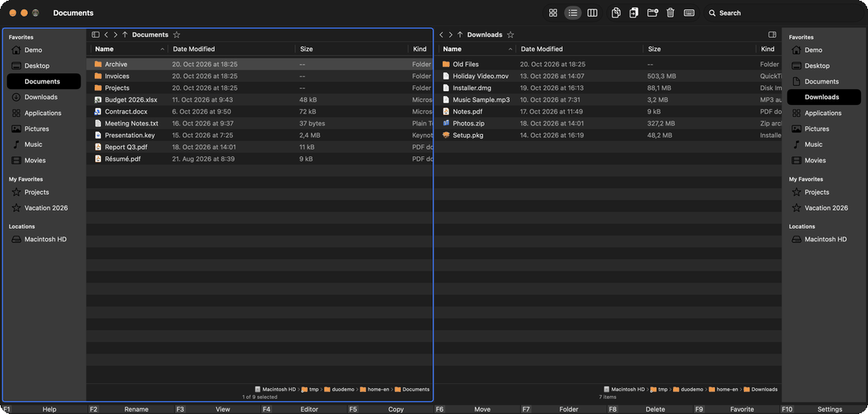
Task: Favorite the Documents folder with star
Action: pos(177,35)
